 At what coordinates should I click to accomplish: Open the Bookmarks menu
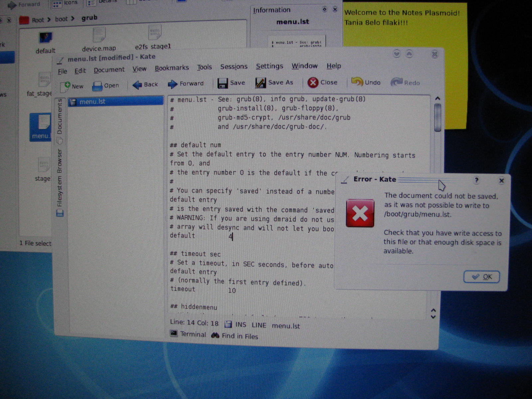point(172,68)
